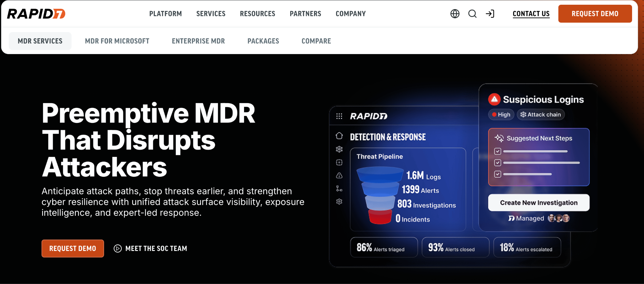Viewport: 644px width, 284px height.
Task: Go to the Compare tab
Action: coord(316,41)
